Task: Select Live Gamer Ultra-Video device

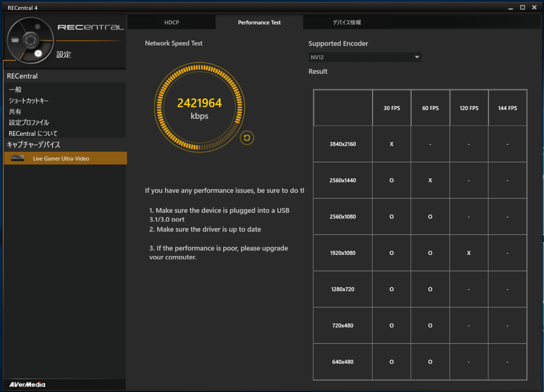Action: [x=65, y=158]
